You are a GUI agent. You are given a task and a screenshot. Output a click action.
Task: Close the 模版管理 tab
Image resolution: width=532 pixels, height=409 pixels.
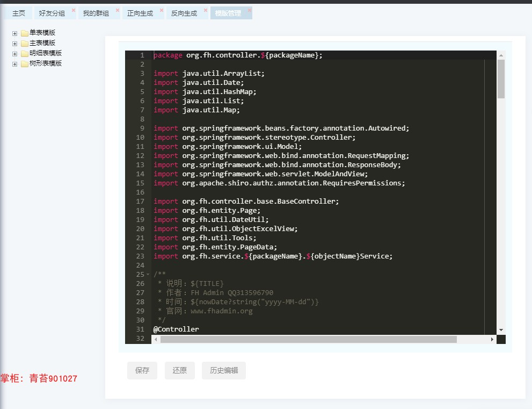[250, 10]
